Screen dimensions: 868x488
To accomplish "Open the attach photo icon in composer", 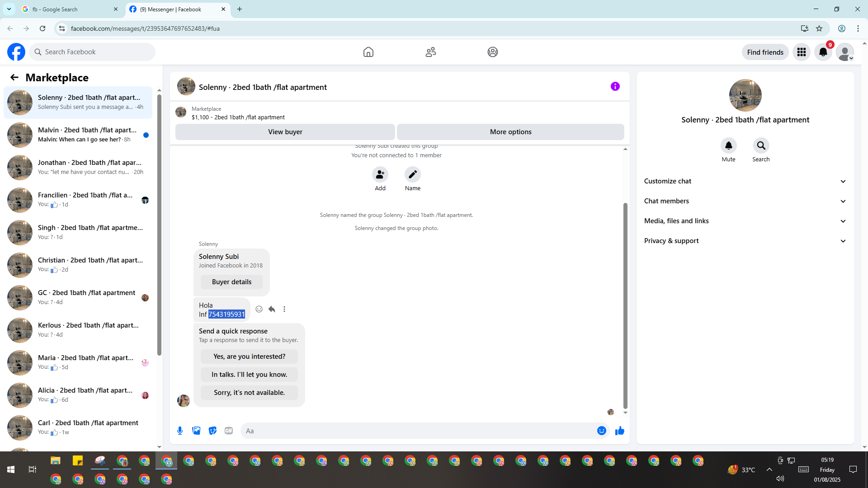I will (x=196, y=431).
